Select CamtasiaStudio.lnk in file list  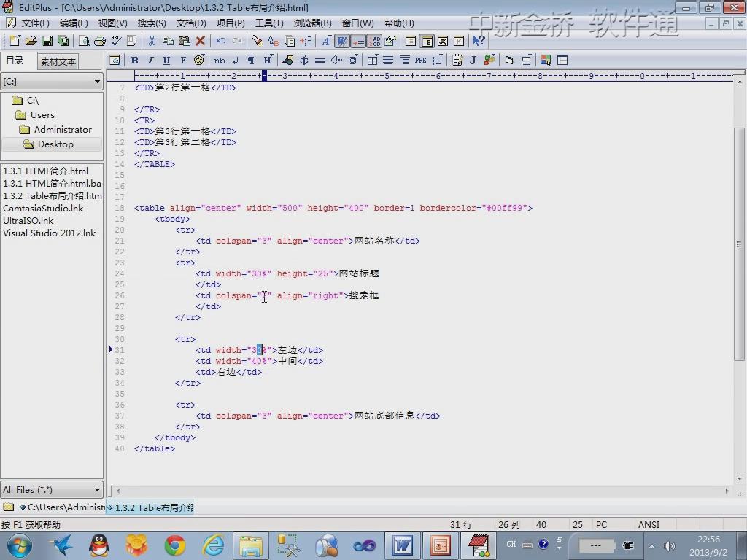(43, 208)
